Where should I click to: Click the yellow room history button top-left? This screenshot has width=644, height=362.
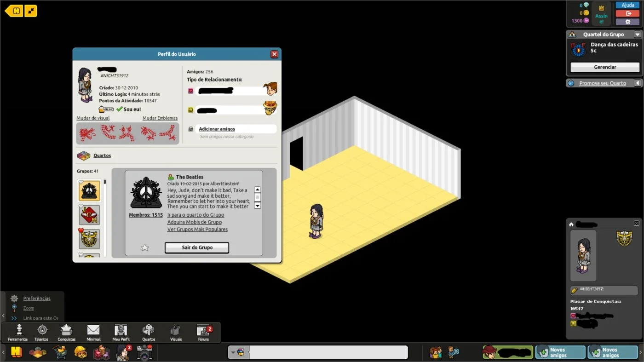[15, 11]
